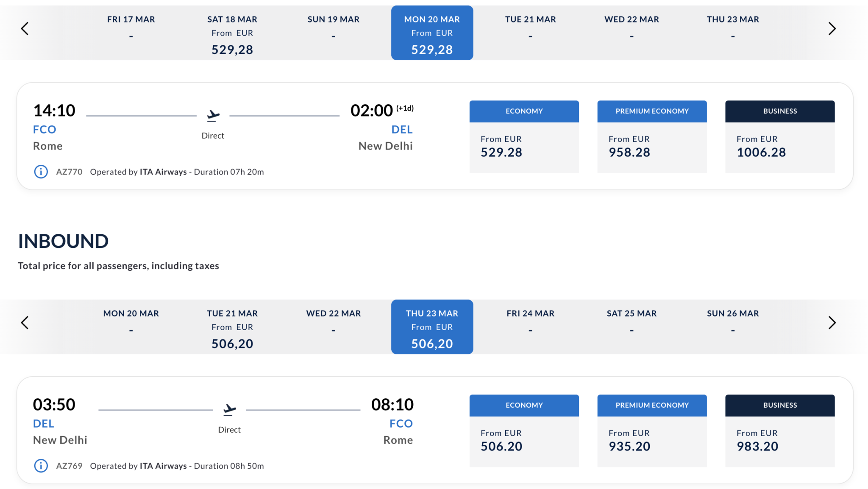Screen dimensions: 868x489
Task: Choose inbound Business fare 983.20
Action: 780,431
